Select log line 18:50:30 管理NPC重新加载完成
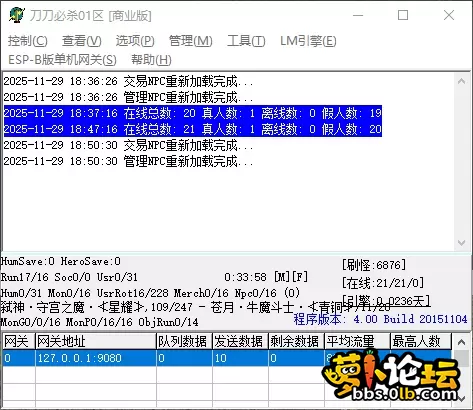The width and height of the screenshot is (473, 410). point(128,161)
